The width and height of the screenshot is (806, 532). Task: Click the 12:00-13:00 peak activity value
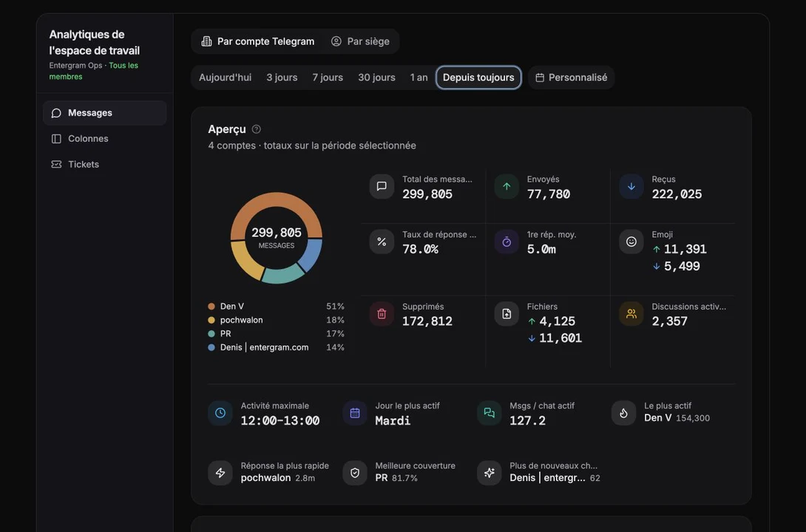tap(280, 420)
